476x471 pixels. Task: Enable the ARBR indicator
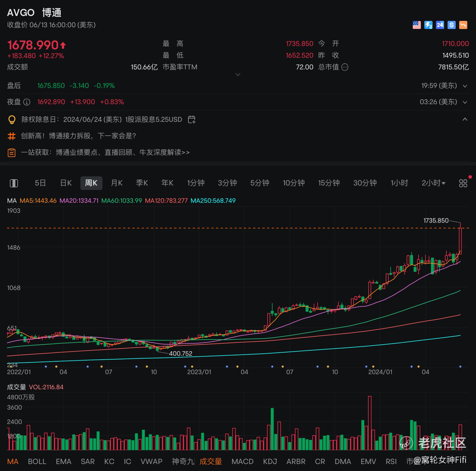(296, 461)
